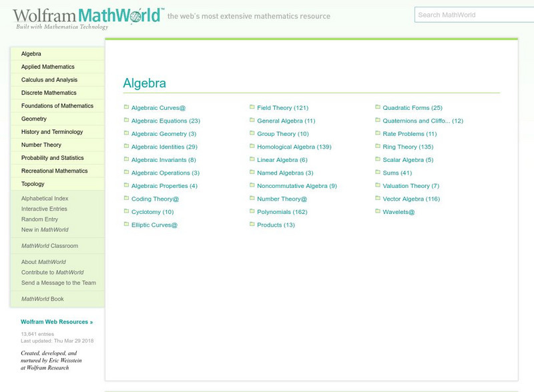Click folder icon beside Named Algebras
Screen dimensions: 534x392
[x=252, y=172]
